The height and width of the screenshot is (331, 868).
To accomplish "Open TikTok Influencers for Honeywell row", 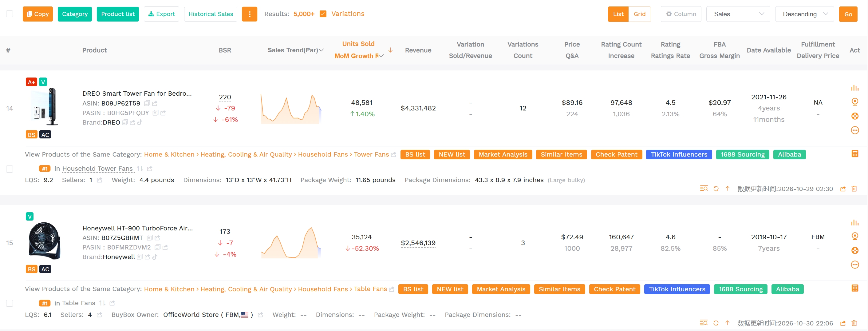I will (677, 289).
